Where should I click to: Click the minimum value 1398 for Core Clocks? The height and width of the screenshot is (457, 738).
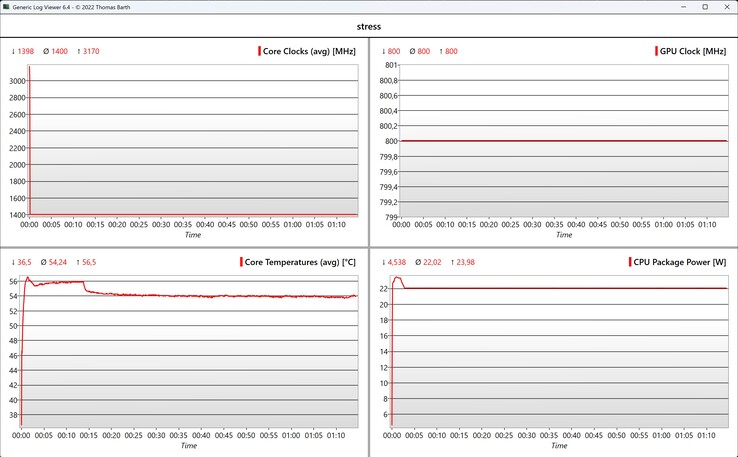(25, 51)
